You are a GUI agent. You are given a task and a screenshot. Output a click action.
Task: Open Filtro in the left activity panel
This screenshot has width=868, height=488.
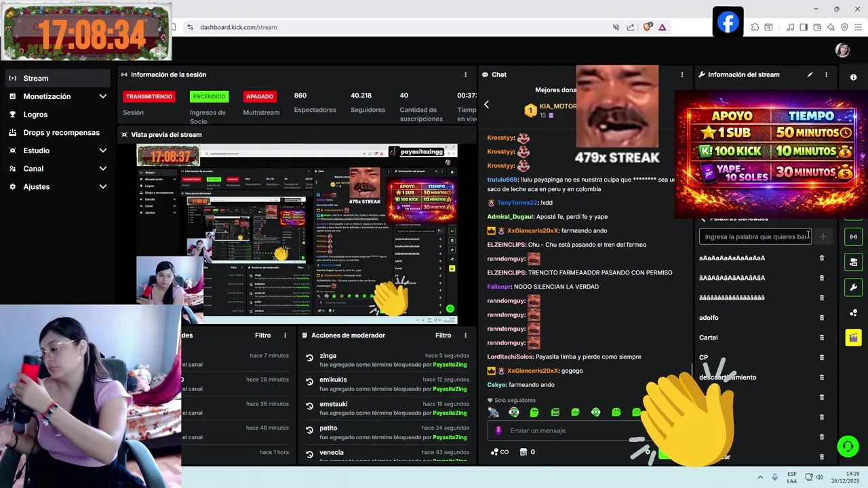pyautogui.click(x=262, y=335)
